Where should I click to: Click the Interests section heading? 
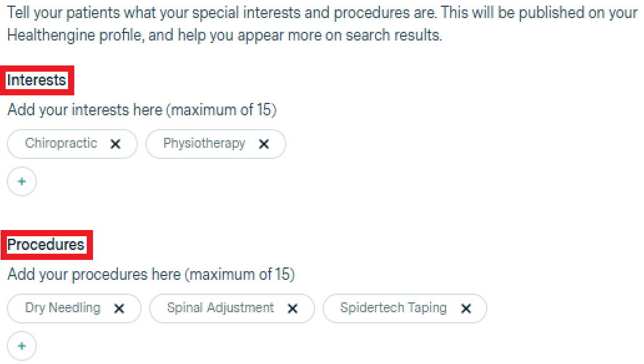37,80
